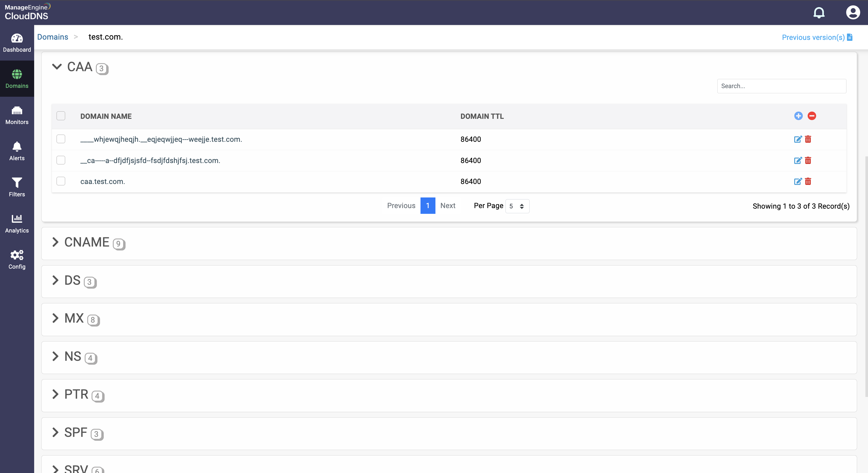Open the notifications bell icon
Screen dimensions: 868x473
tap(819, 13)
